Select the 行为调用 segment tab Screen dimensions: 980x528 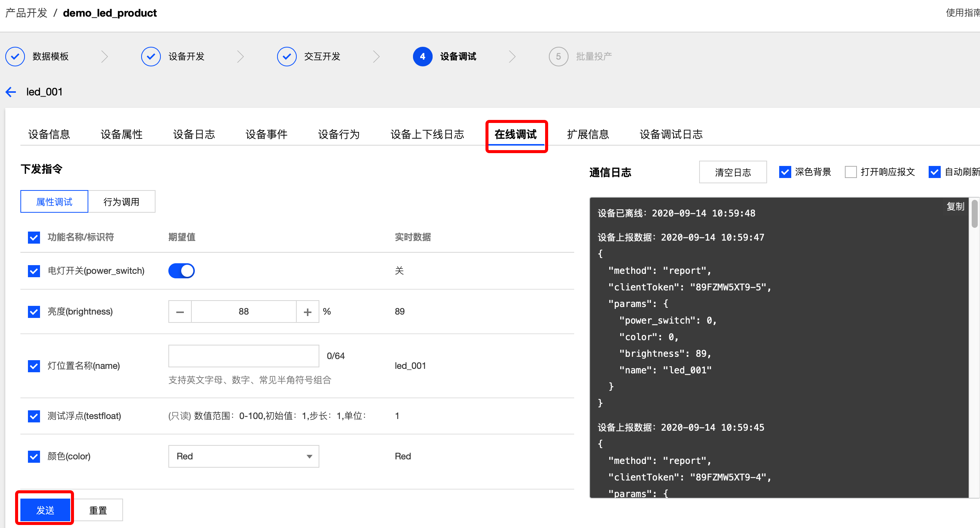point(121,202)
